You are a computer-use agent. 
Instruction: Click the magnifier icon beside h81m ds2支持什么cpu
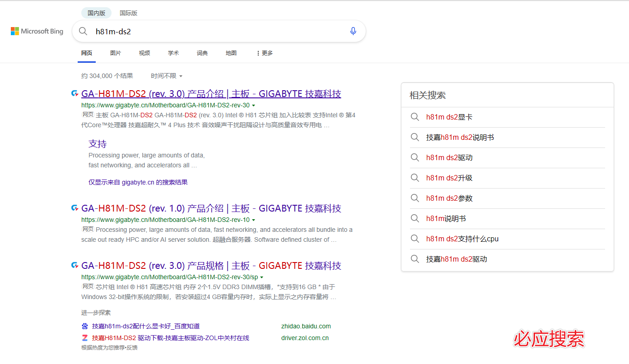coord(415,239)
